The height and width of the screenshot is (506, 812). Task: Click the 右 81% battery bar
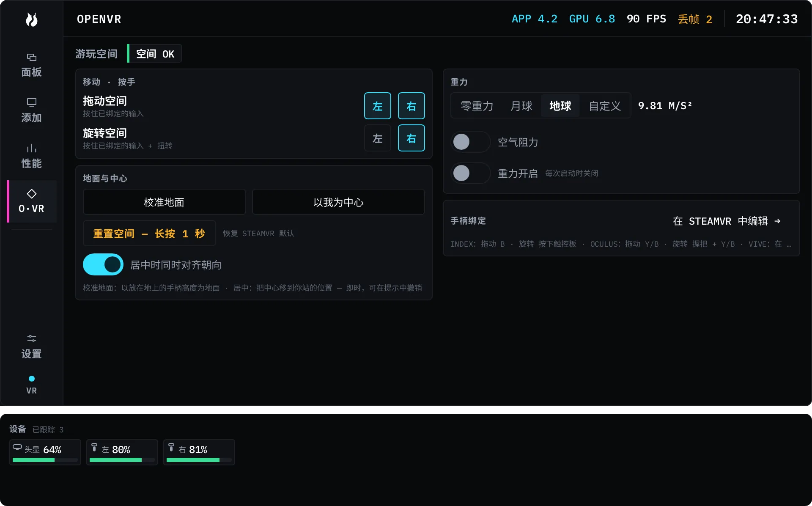tap(199, 460)
